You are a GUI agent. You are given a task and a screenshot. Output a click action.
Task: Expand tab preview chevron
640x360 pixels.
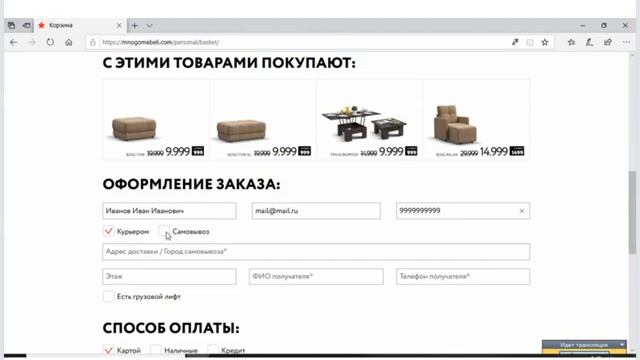click(149, 25)
